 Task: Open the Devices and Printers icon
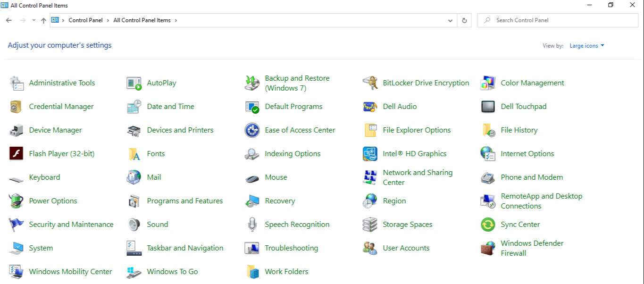click(x=134, y=130)
